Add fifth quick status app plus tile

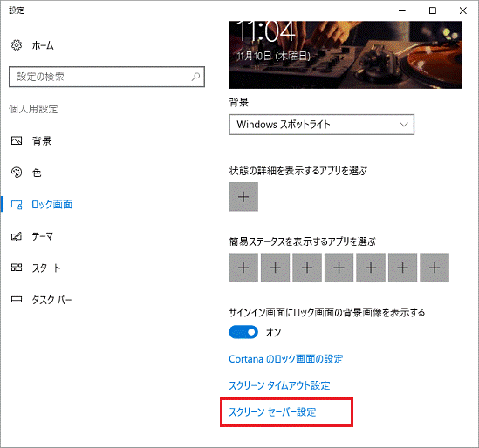tap(371, 268)
